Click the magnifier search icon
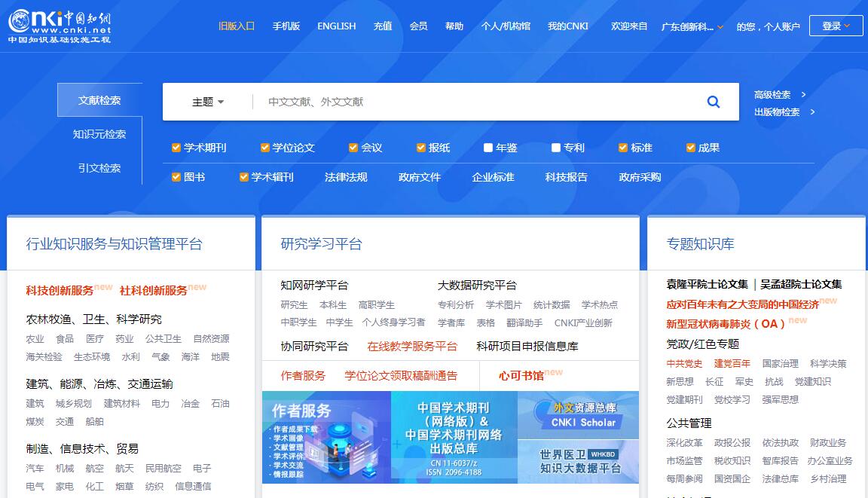Viewport: 868px width, 498px height. pos(714,102)
